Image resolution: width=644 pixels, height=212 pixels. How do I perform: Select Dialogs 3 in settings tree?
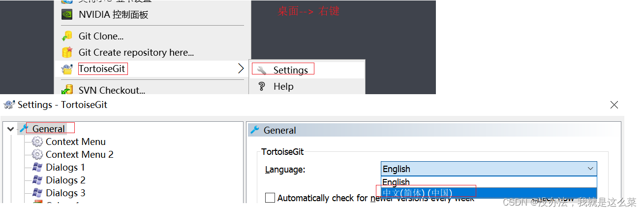pos(65,193)
